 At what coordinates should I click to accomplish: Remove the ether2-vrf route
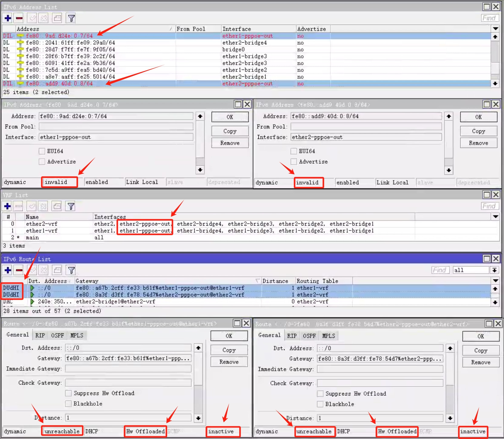click(481, 362)
